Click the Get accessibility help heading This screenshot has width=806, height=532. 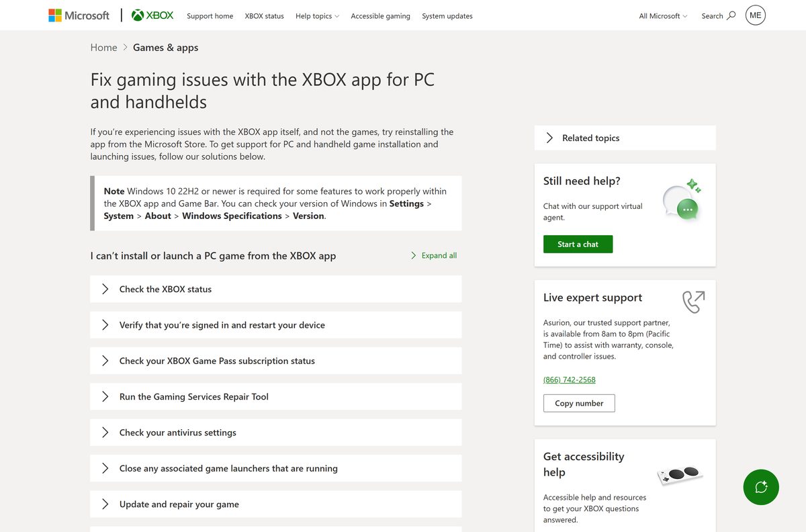point(584,464)
